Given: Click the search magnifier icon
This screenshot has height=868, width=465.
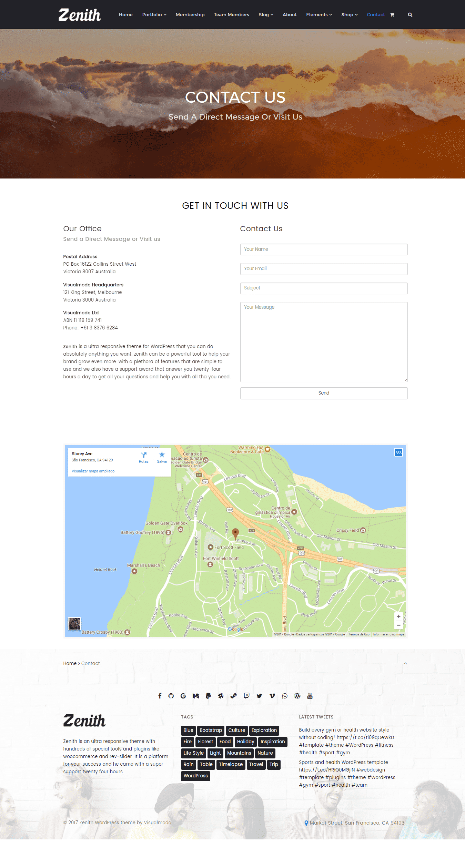Looking at the screenshot, I should tap(410, 15).
